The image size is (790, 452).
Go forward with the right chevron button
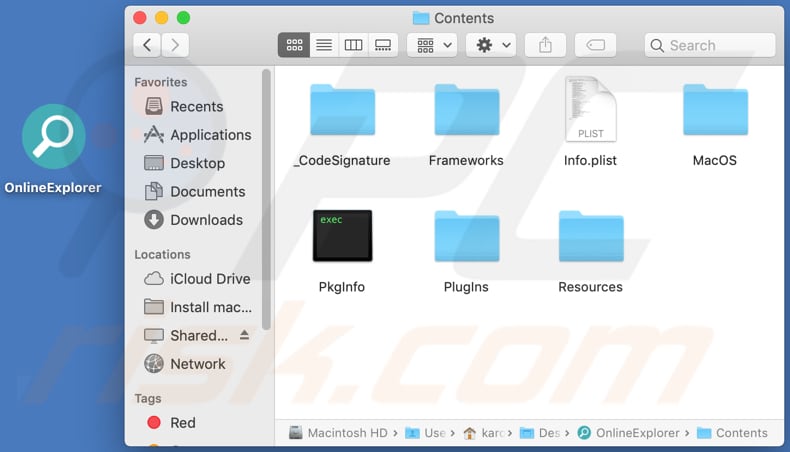(175, 45)
